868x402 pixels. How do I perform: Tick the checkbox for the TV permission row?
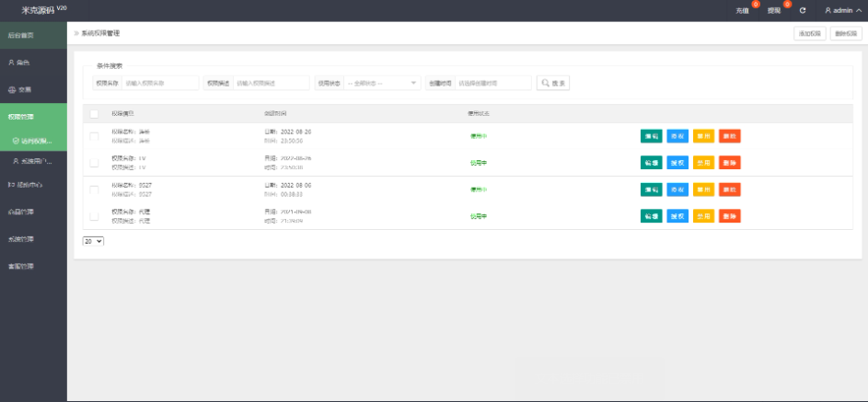pos(94,163)
